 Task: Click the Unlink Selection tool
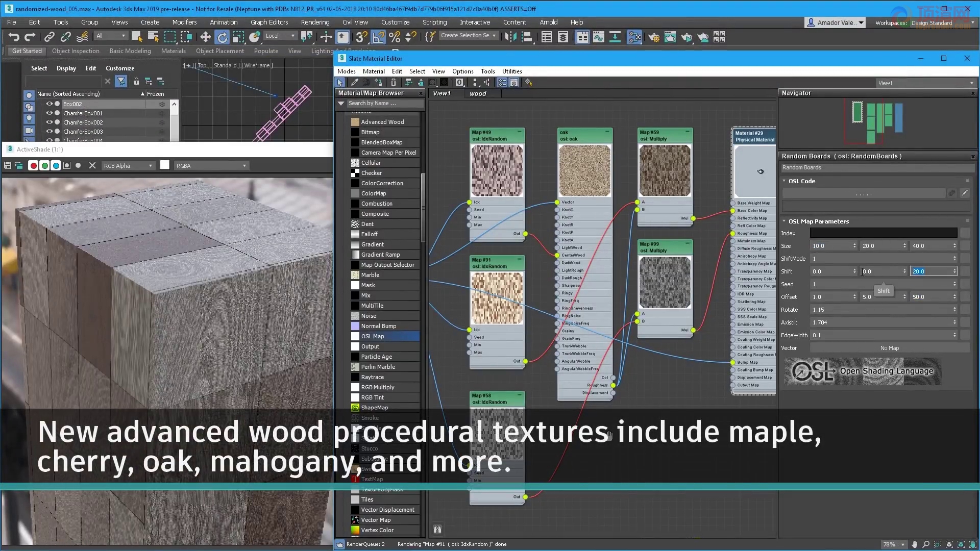pos(66,37)
